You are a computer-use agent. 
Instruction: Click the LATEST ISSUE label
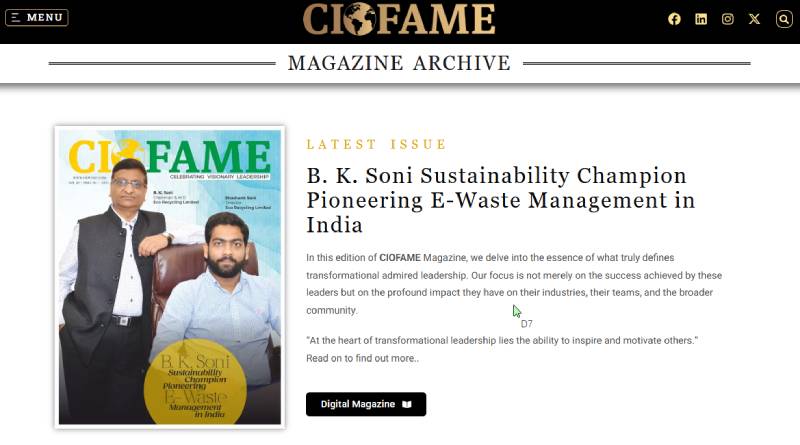tap(376, 145)
